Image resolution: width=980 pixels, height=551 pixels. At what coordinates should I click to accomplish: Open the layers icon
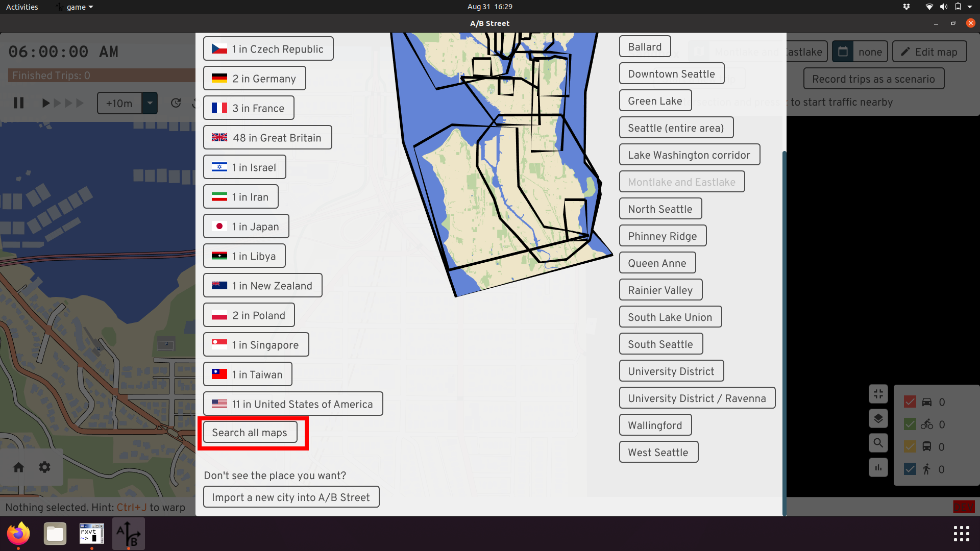[x=878, y=418]
